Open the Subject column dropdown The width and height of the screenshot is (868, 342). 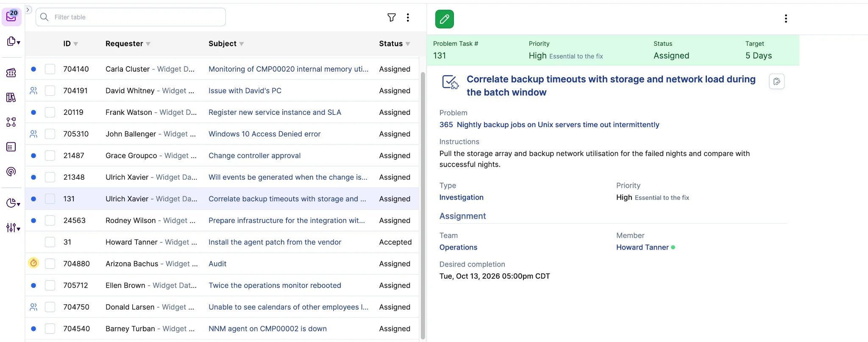[x=242, y=44]
